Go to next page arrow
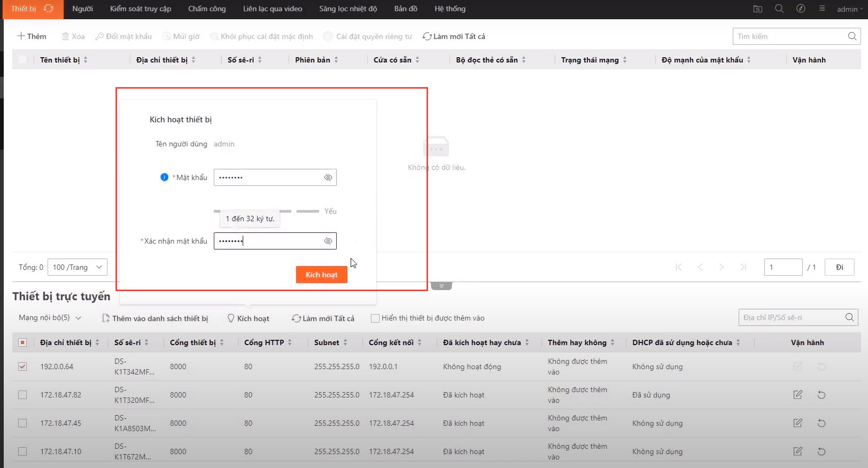The width and height of the screenshot is (868, 468). pos(722,267)
